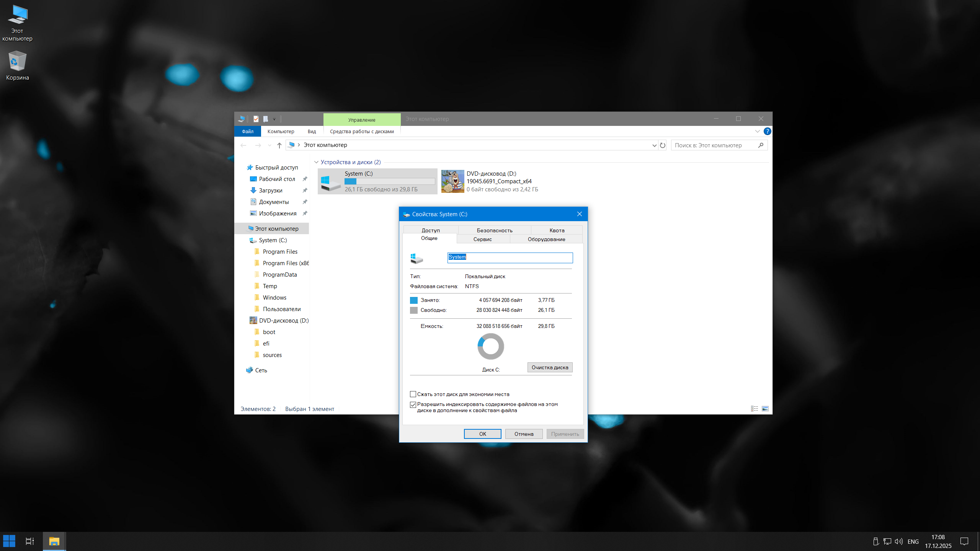Open Explorer help question mark icon
This screenshot has width=980, height=551.
click(x=767, y=131)
